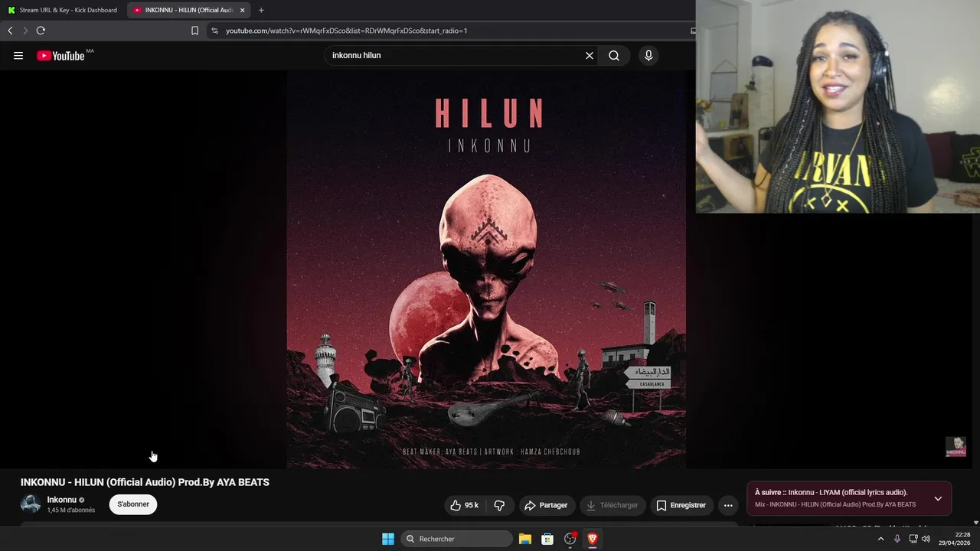Open the volume speaker tray icon
Screen dimensions: 980x551
tap(926, 539)
